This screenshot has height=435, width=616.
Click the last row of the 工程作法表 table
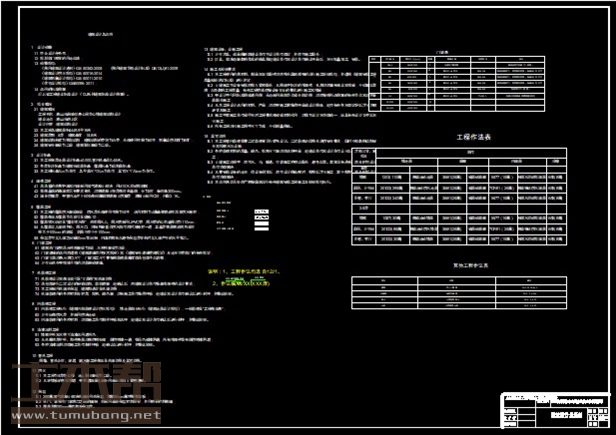[461, 241]
